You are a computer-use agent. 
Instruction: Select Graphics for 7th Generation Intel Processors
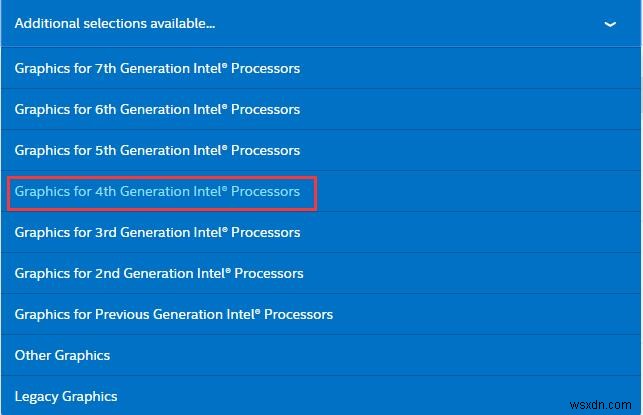click(x=321, y=68)
